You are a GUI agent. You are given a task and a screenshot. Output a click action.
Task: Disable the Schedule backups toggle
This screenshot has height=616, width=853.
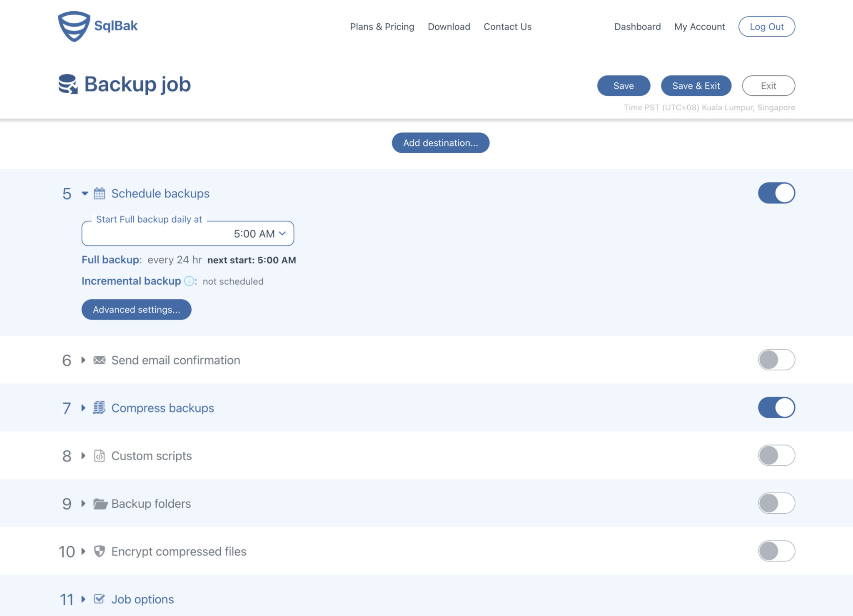click(x=776, y=193)
